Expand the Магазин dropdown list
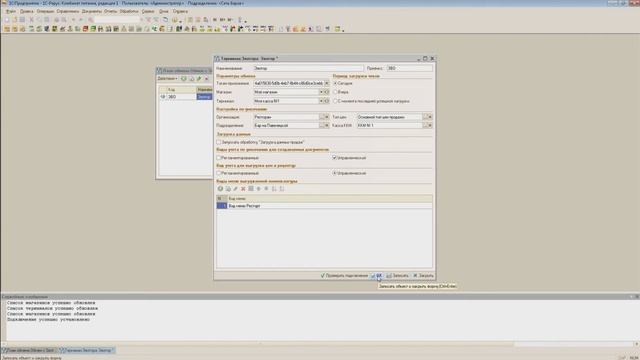640x360 pixels. [x=321, y=92]
